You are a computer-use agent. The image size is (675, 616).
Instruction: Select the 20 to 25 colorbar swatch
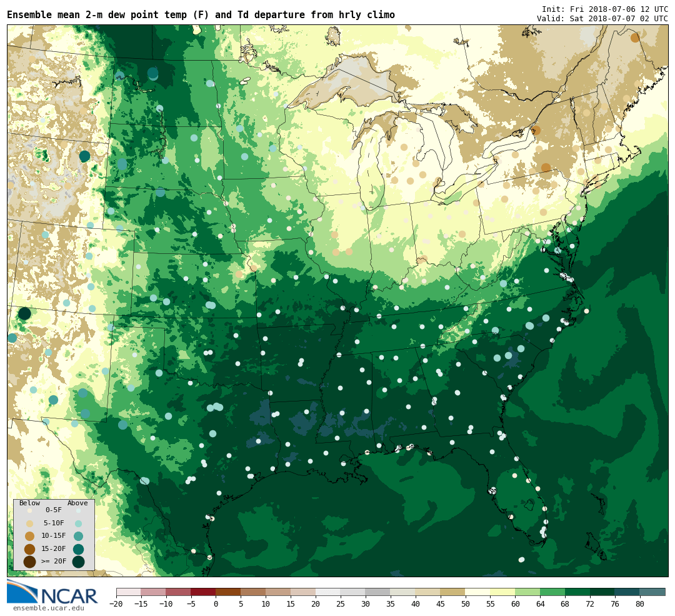pyautogui.click(x=328, y=592)
